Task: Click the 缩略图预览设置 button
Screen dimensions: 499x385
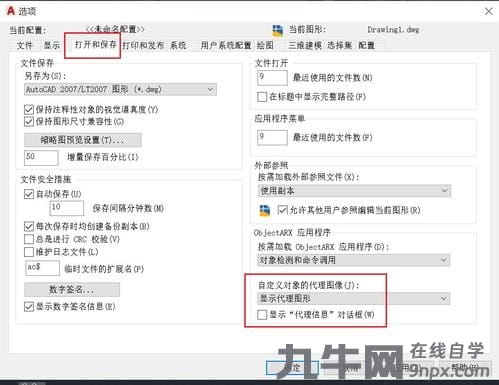Action: (x=83, y=140)
